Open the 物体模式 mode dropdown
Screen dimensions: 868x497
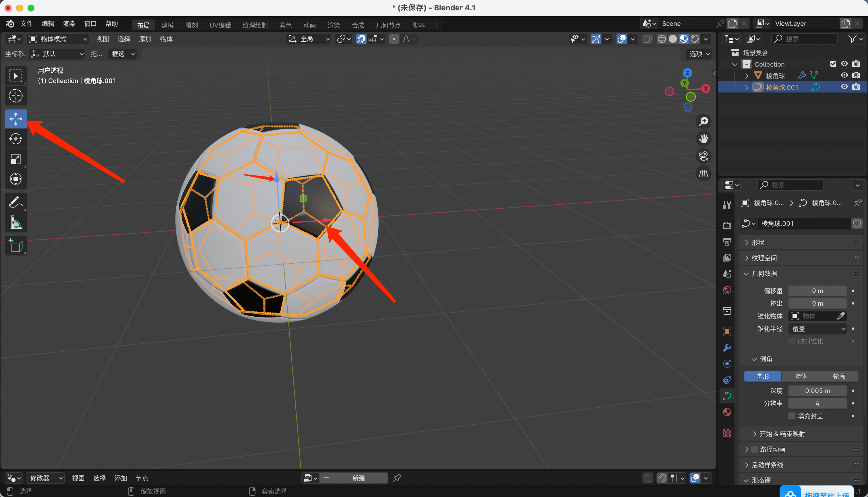58,39
